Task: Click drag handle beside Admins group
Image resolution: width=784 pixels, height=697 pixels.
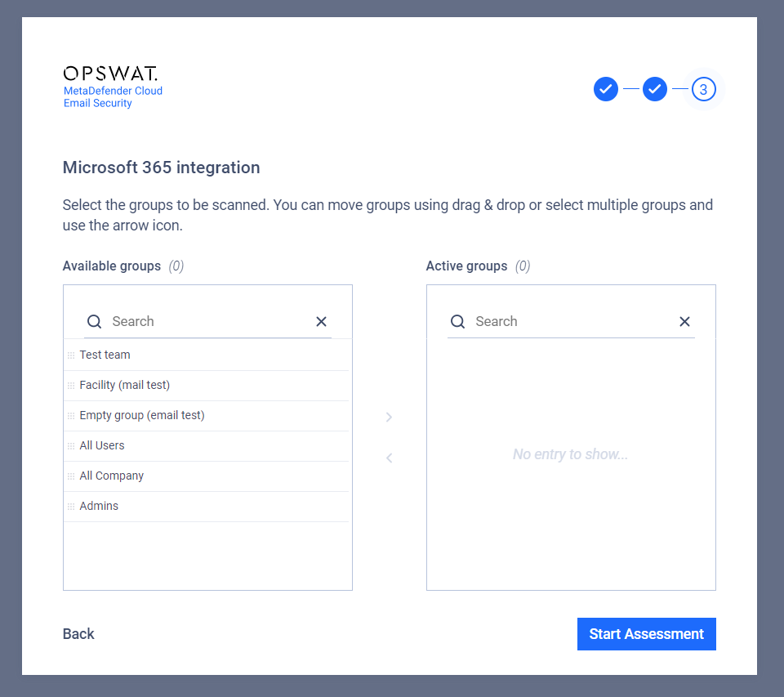Action: pos(71,507)
